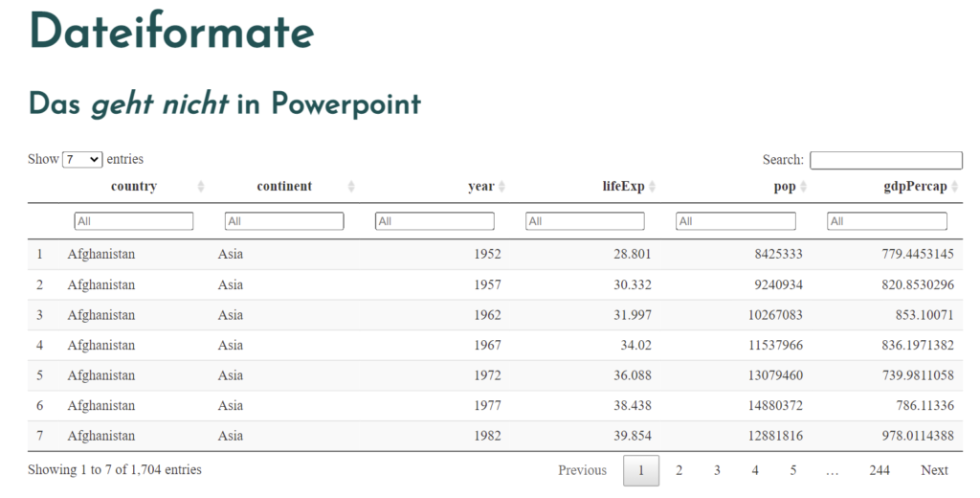The width and height of the screenshot is (980, 498).
Task: Click Afghanistan in the 1952 row
Action: (x=101, y=254)
